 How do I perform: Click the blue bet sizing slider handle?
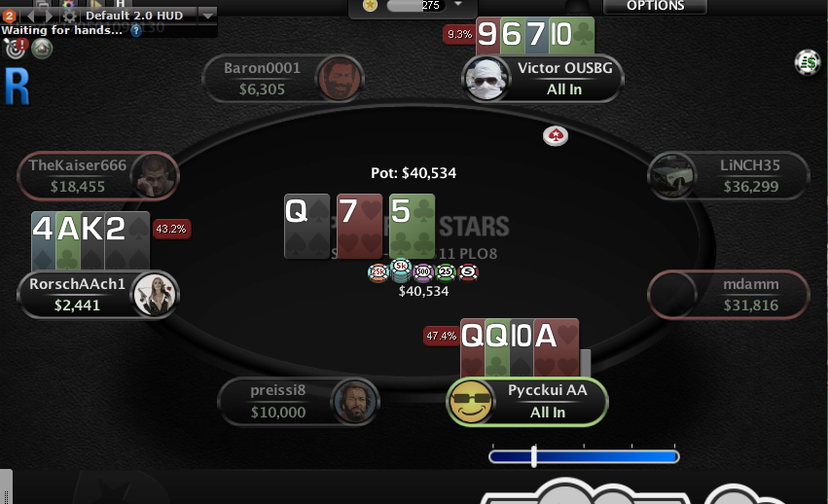[x=534, y=456]
